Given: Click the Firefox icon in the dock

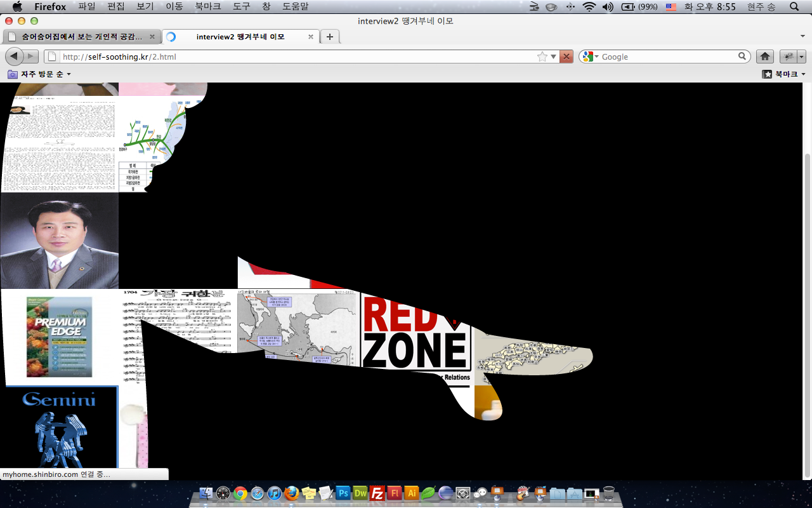Looking at the screenshot, I should pyautogui.click(x=291, y=493).
